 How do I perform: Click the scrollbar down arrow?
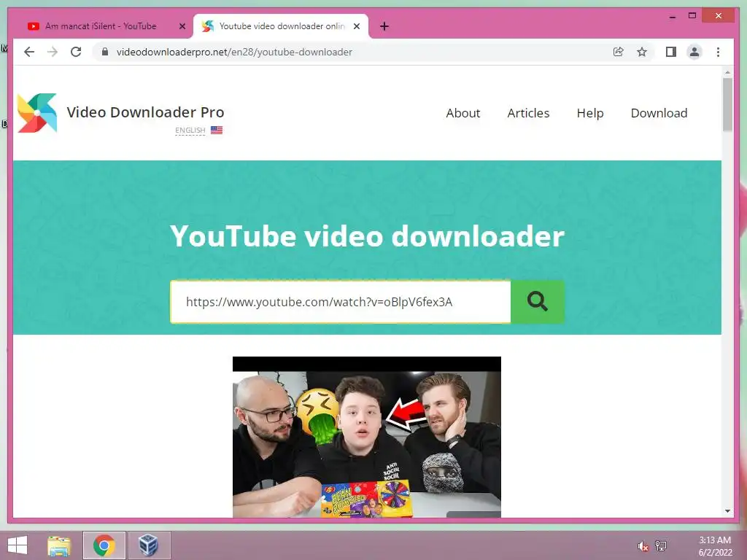pyautogui.click(x=727, y=511)
